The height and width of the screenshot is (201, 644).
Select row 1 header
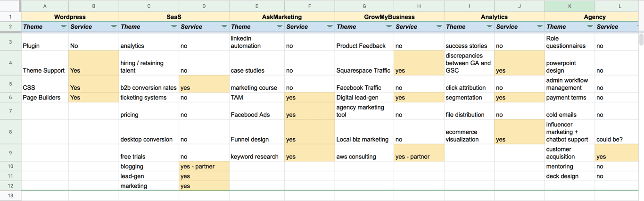click(10, 17)
